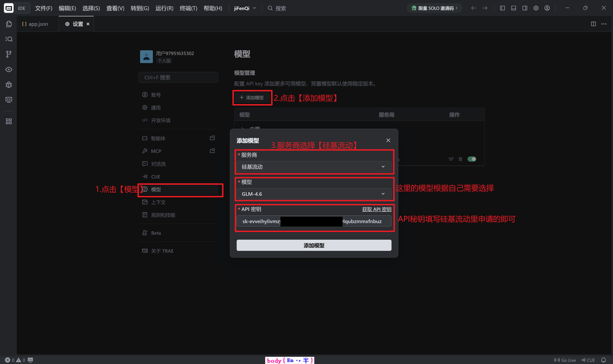Viewport: 613px width, 364px height.
Task: Edit the custom model with pencil icon
Action: tap(451, 159)
